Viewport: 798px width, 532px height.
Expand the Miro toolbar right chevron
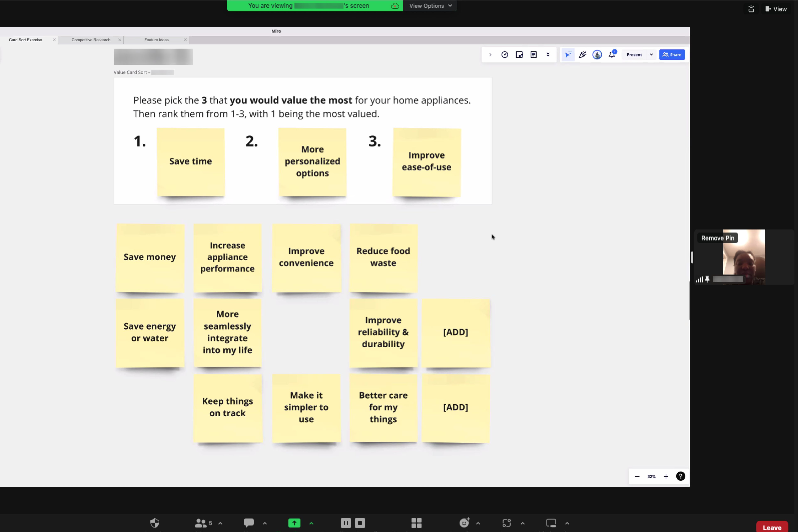click(490, 55)
